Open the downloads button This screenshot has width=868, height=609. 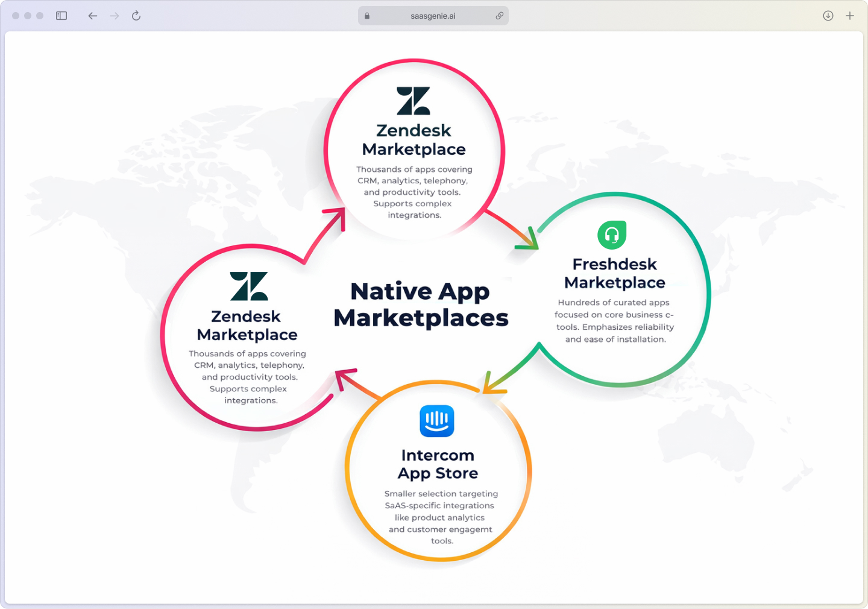tap(828, 16)
